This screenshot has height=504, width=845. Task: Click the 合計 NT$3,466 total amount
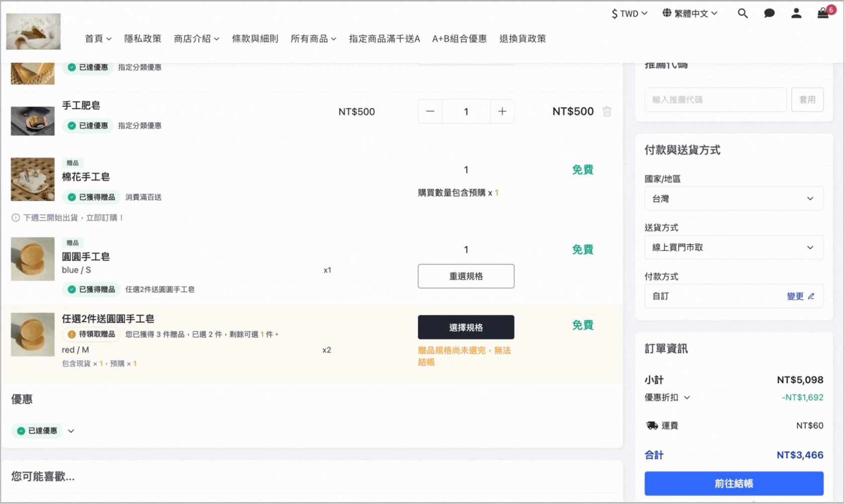[800, 455]
